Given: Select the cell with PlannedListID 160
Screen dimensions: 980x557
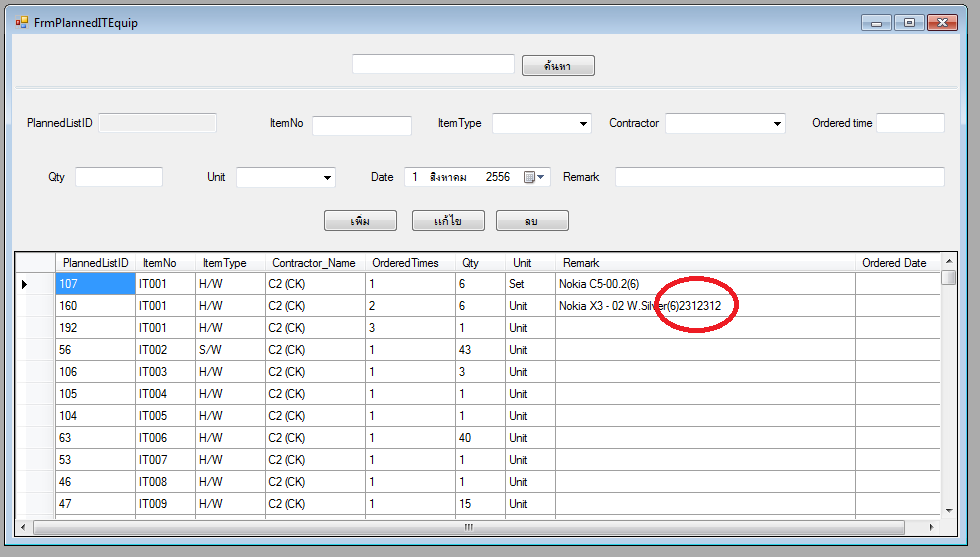Looking at the screenshot, I should [95, 306].
